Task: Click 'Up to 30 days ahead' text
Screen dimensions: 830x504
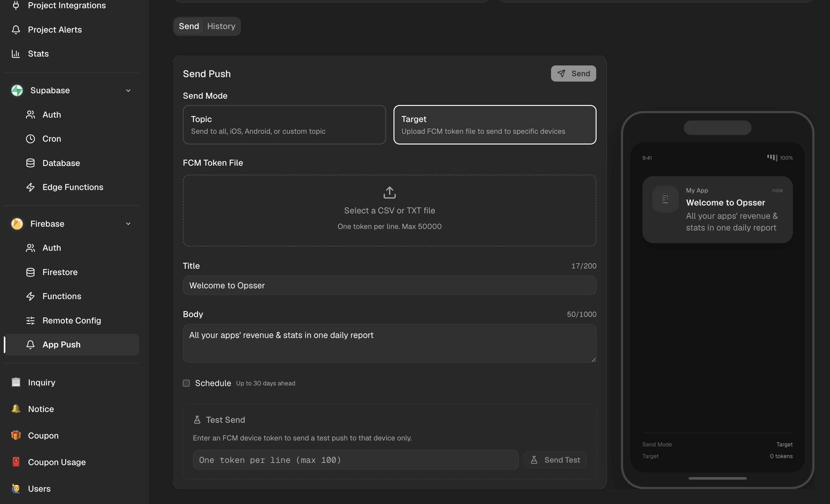Action: click(265, 383)
